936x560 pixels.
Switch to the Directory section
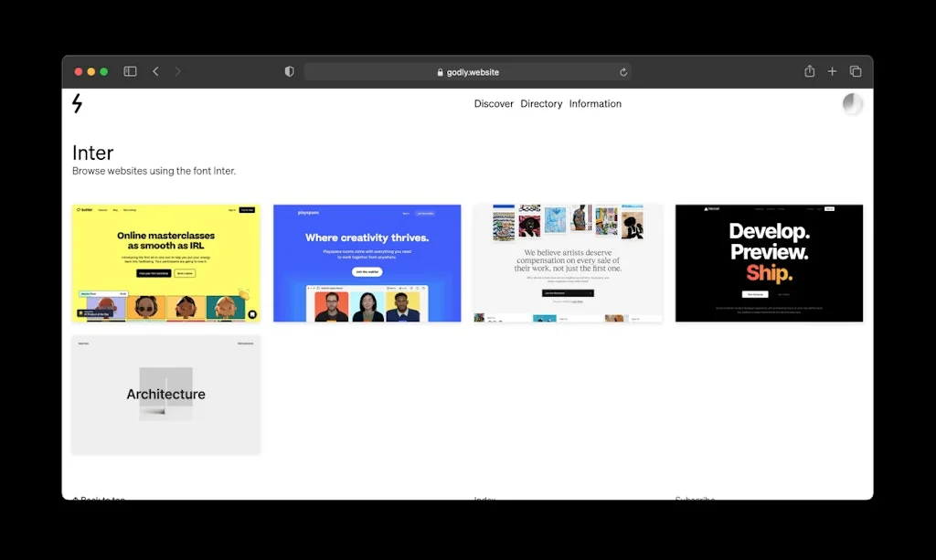(x=541, y=103)
